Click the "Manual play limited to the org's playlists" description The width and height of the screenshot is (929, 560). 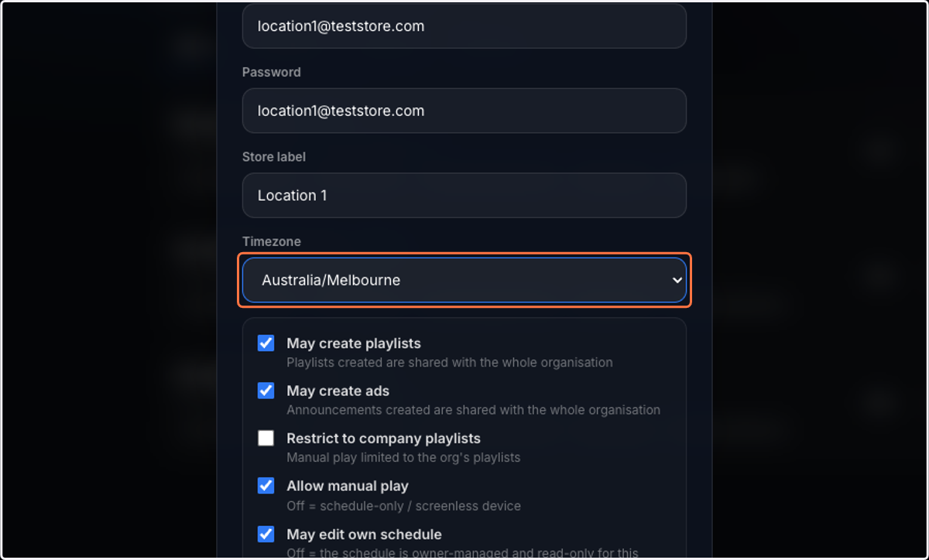point(403,457)
